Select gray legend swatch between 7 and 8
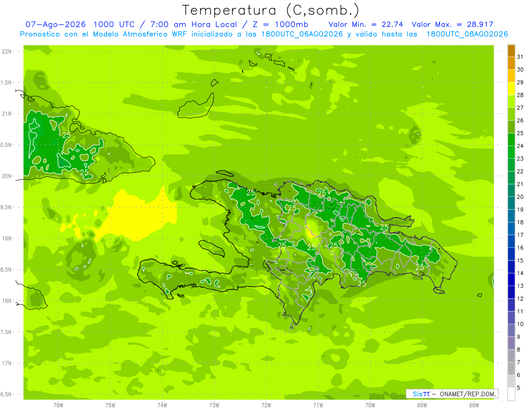 [511, 356]
